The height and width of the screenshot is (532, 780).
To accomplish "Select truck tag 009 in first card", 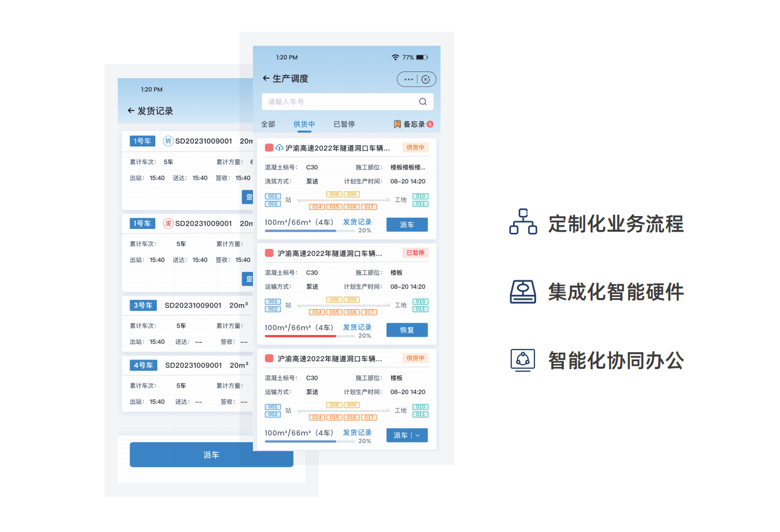I will 352,194.
